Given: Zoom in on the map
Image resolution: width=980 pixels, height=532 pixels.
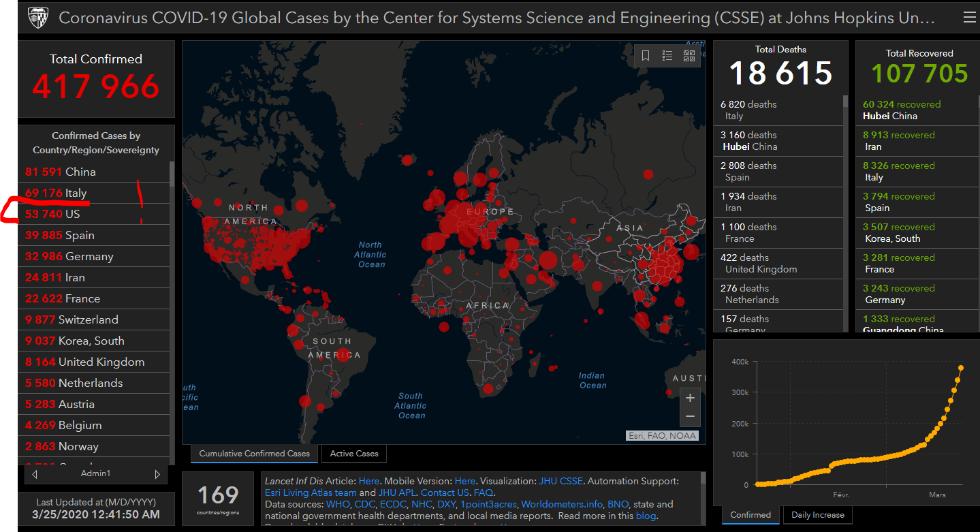Looking at the screenshot, I should pyautogui.click(x=690, y=398).
